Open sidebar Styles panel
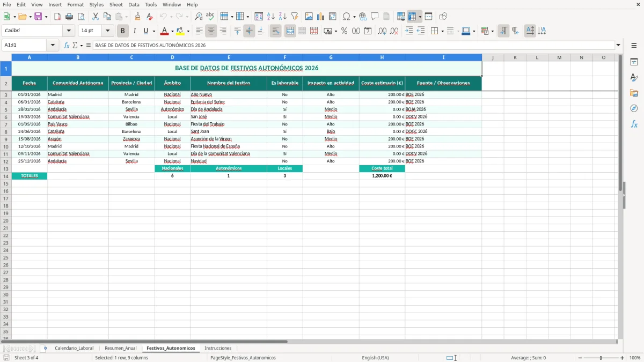 pyautogui.click(x=634, y=77)
